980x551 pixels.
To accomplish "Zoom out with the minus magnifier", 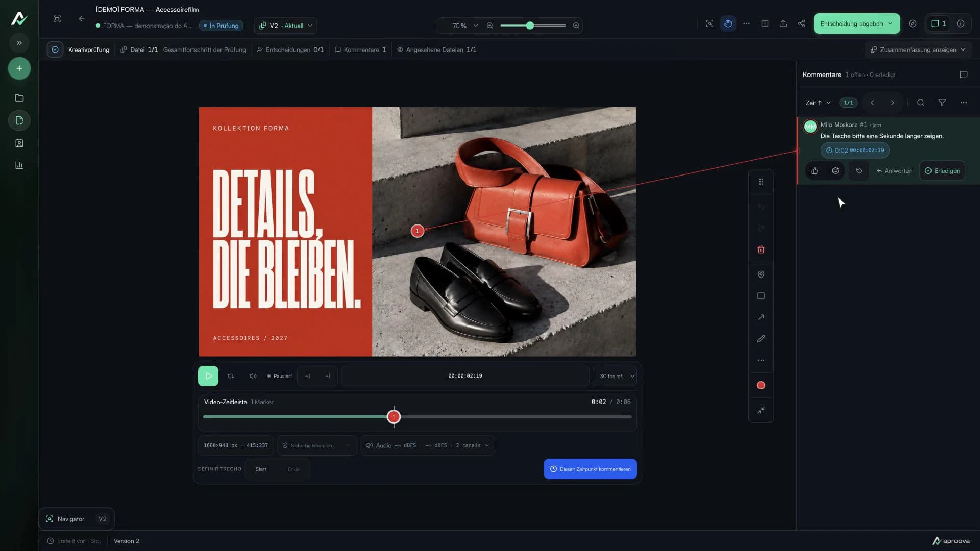I will [x=490, y=26].
